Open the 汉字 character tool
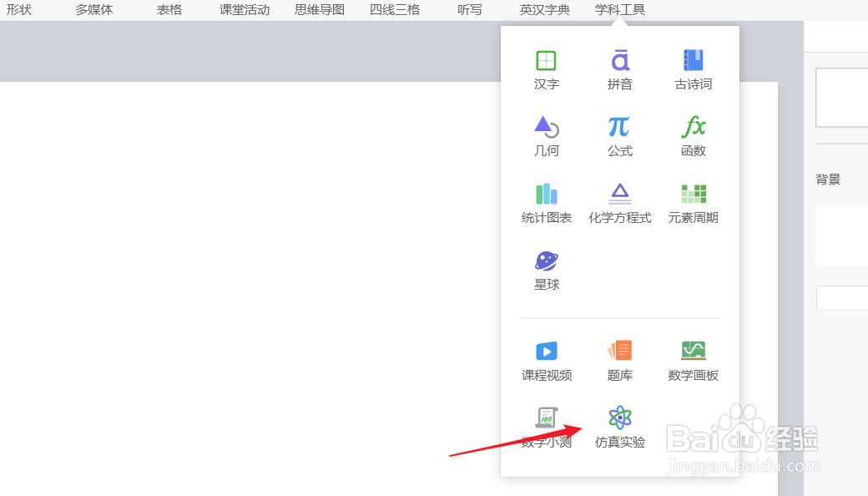The image size is (868, 496). tap(547, 70)
